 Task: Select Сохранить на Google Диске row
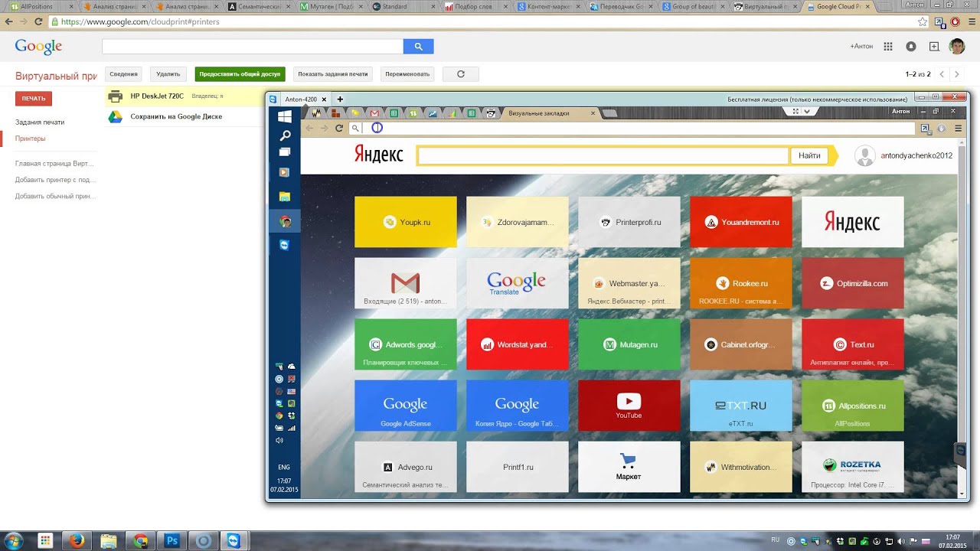tap(184, 116)
